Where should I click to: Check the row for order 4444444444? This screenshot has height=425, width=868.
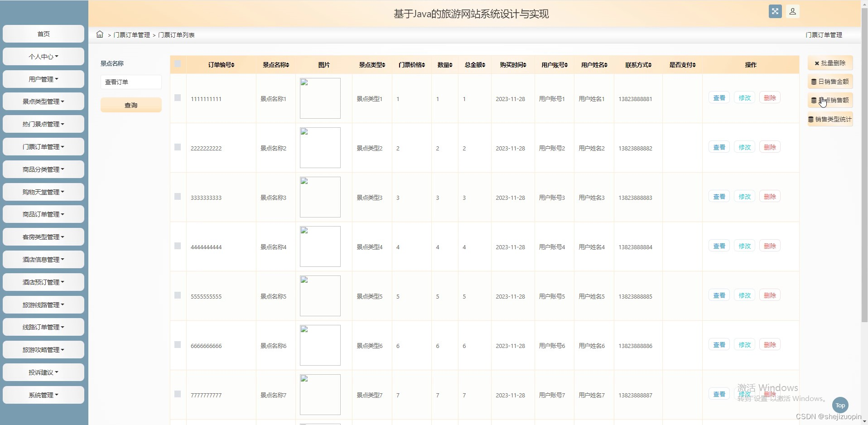[x=178, y=246]
